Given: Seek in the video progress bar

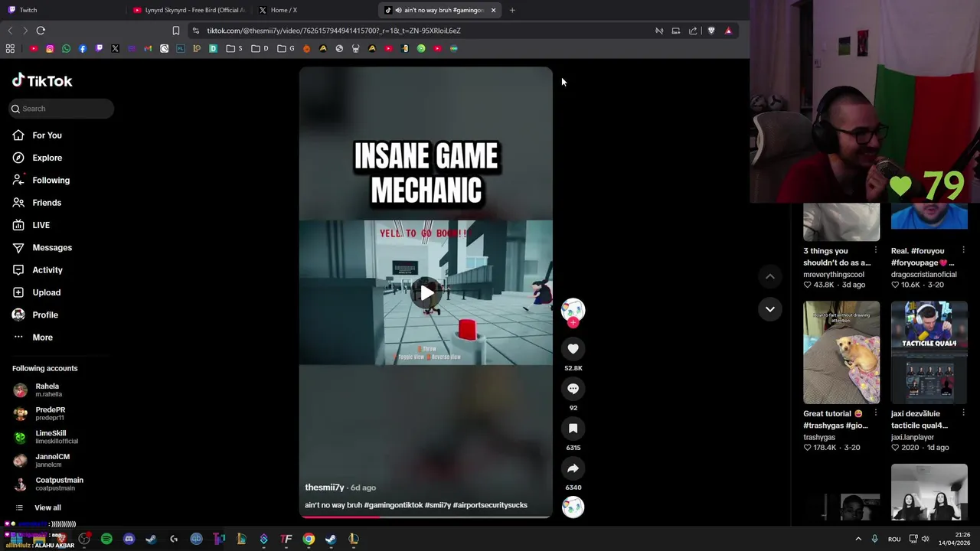Looking at the screenshot, I should (x=426, y=517).
